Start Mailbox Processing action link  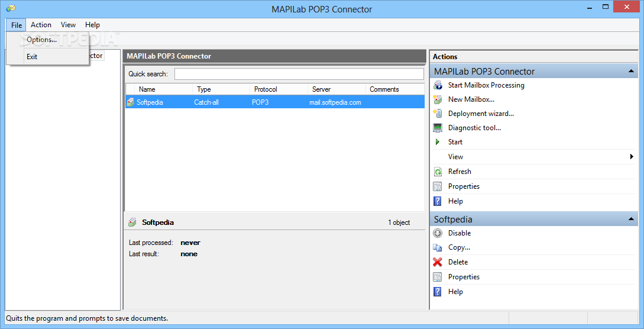point(486,85)
